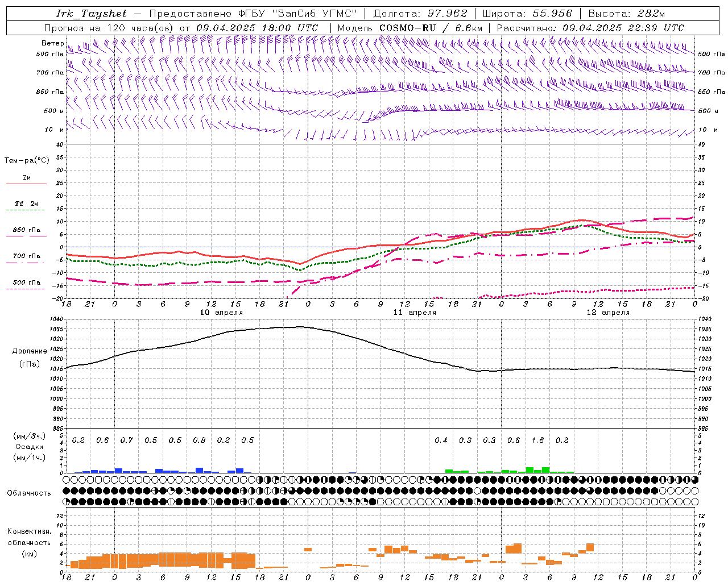Click the Рассчитано: 09.04.2025 22:39 UTC timestamp

tap(590, 28)
